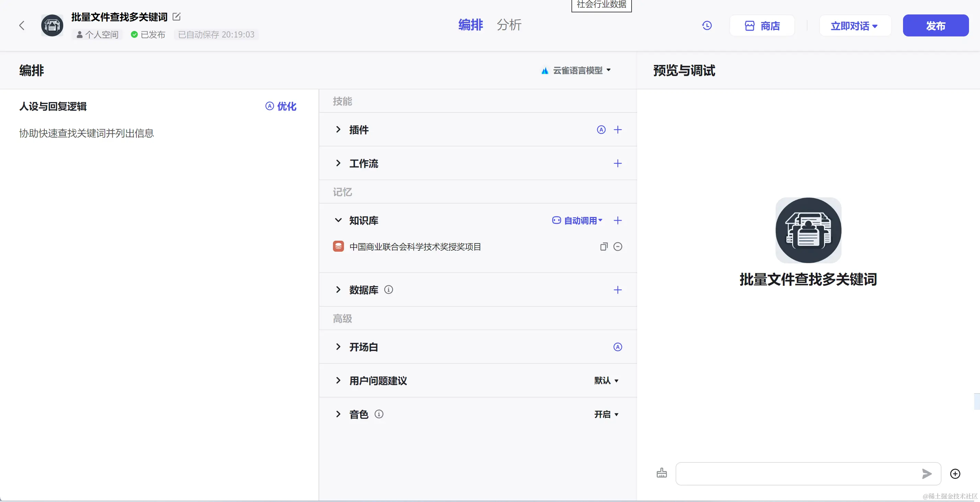Remove 中国商业联合会科学技术奖授奖项目 knowledge base
Image resolution: width=980 pixels, height=502 pixels.
tap(618, 247)
